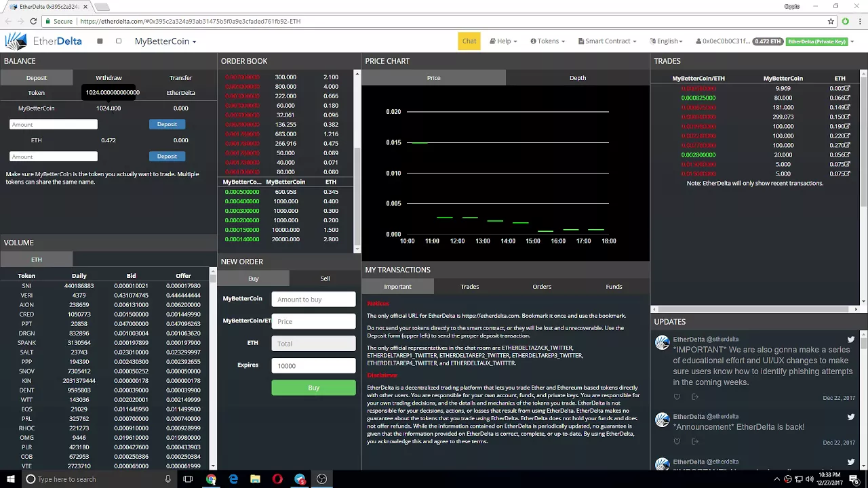Click the ETH deposit amount field
Image resolution: width=868 pixels, height=488 pixels.
click(54, 157)
